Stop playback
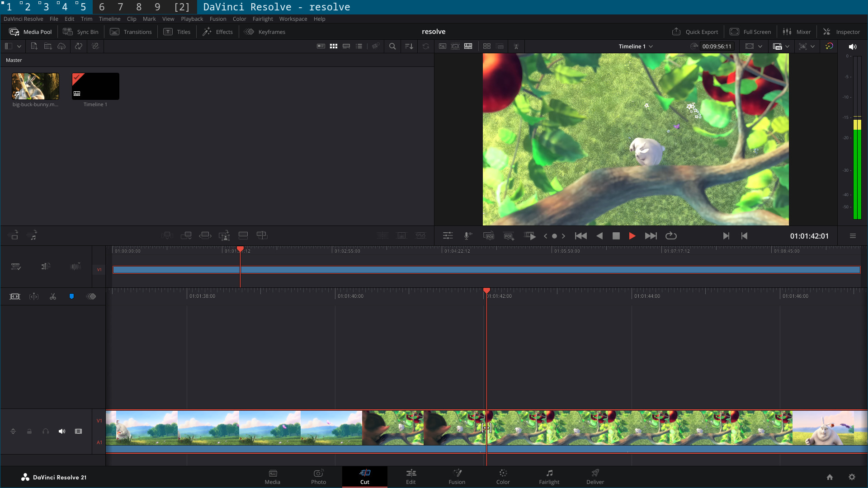The height and width of the screenshot is (488, 868). [616, 236]
